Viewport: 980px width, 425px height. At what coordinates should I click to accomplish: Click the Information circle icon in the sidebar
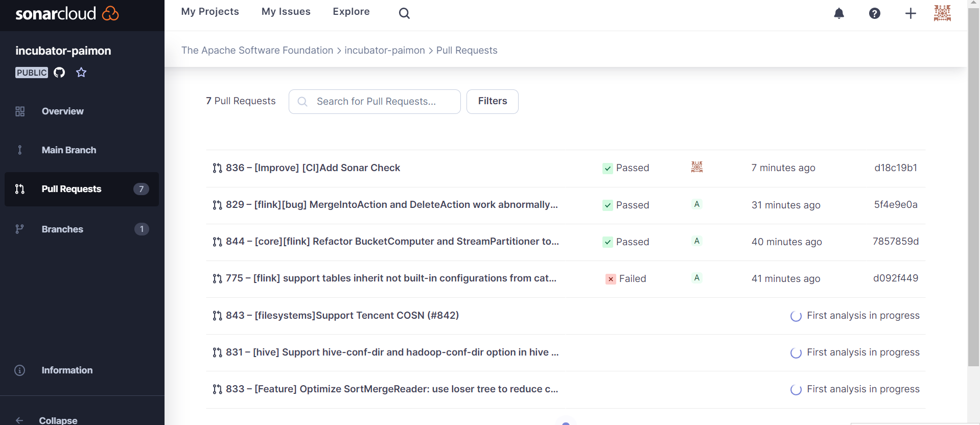(x=20, y=370)
